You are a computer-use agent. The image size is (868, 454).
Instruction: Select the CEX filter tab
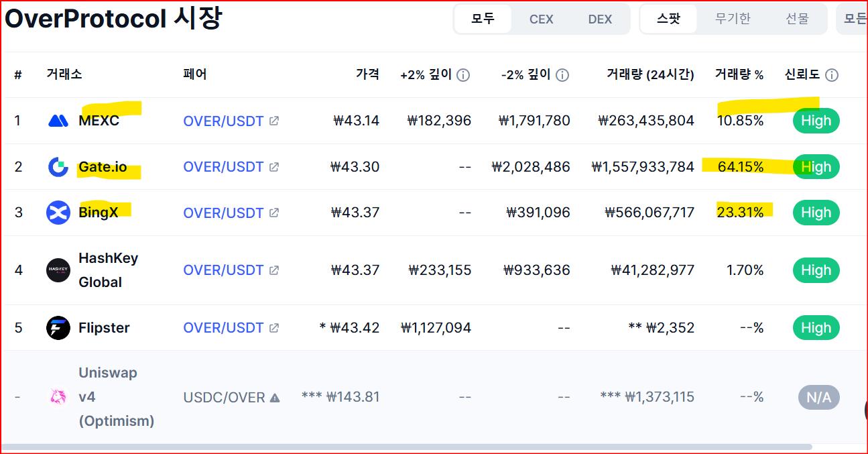tap(542, 19)
